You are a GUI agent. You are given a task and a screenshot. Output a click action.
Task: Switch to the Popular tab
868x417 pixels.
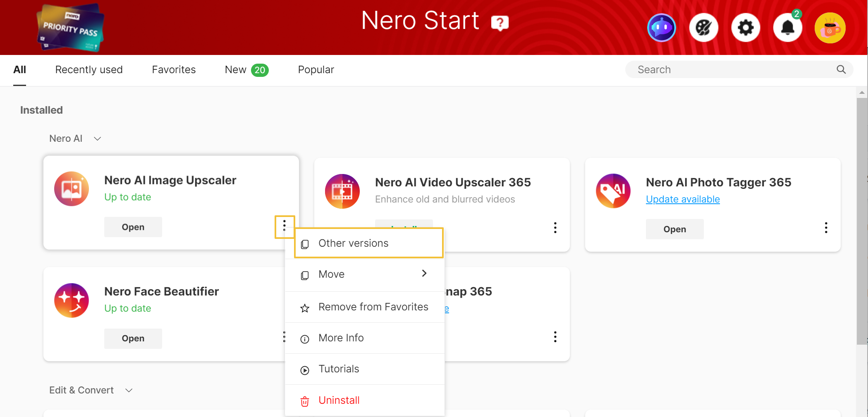316,70
